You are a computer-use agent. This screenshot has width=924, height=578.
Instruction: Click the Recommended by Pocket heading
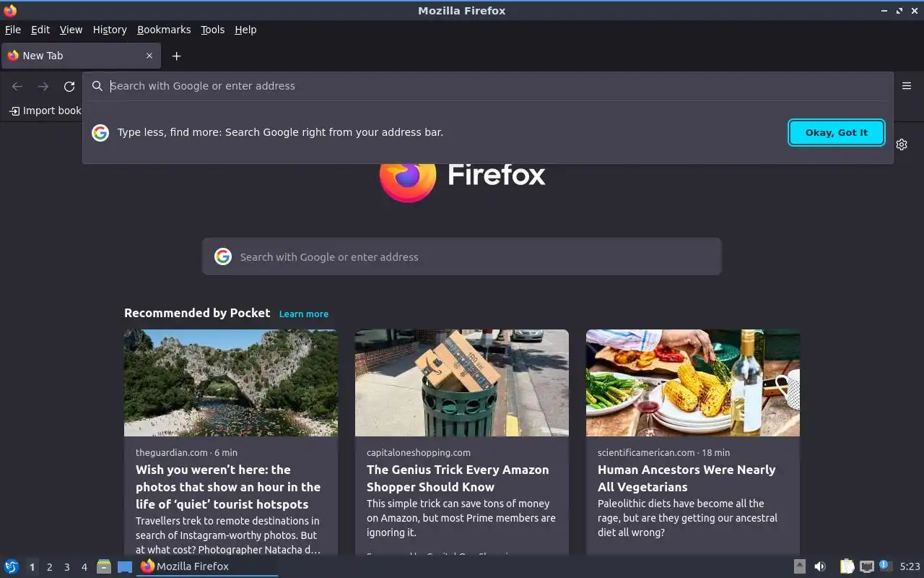197,313
